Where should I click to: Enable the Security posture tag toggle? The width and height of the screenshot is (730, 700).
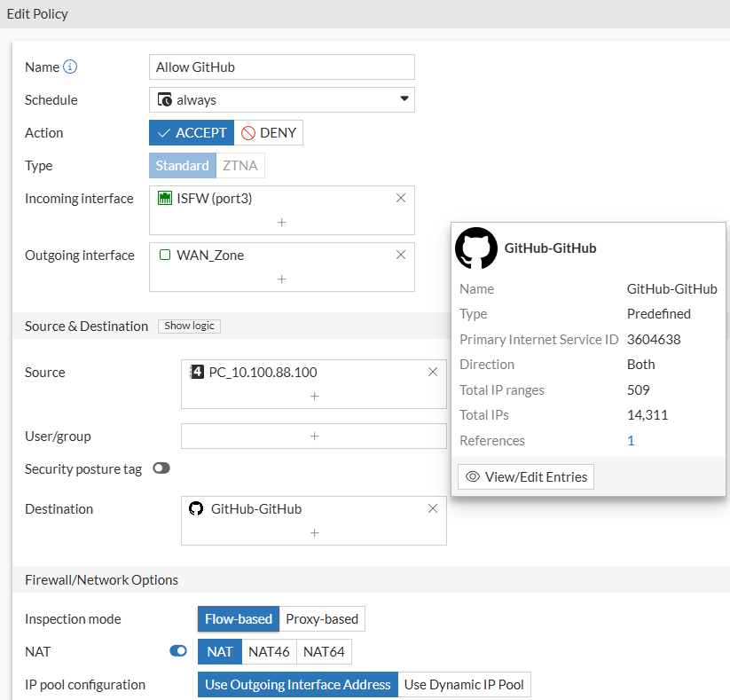(x=161, y=468)
